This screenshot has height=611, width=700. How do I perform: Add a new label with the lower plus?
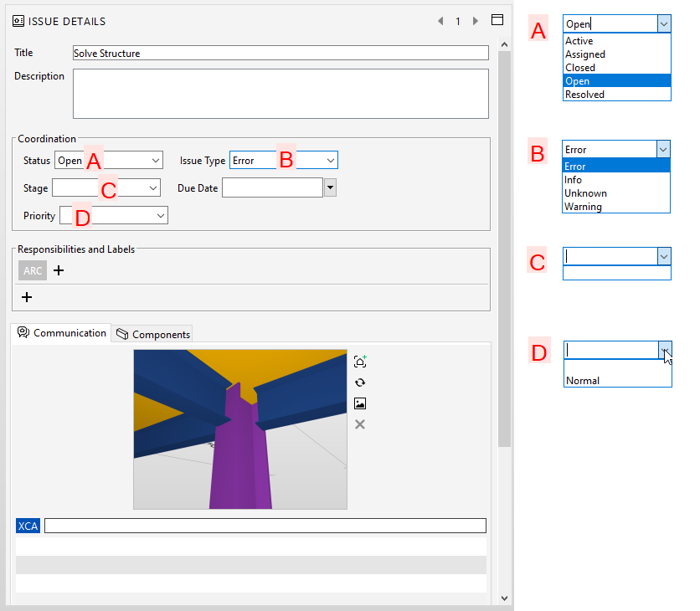pyautogui.click(x=27, y=297)
